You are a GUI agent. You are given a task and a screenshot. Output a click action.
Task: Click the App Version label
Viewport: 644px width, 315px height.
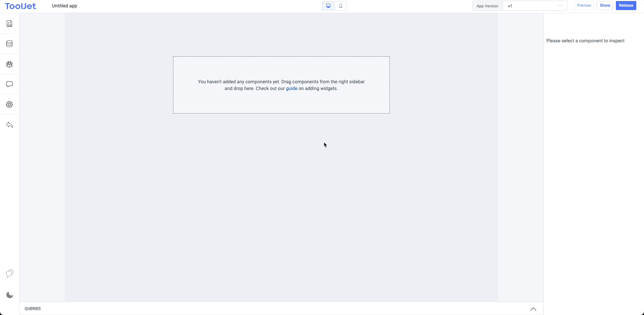click(x=487, y=6)
